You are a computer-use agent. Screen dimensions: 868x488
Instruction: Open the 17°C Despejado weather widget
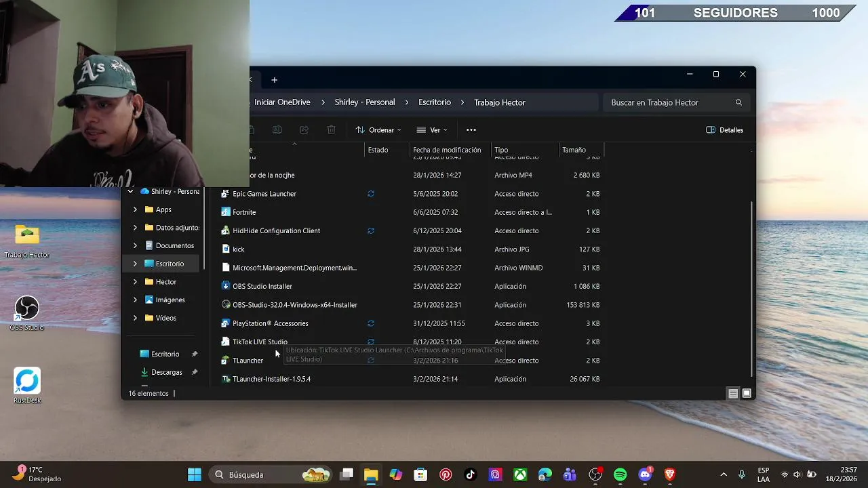[38, 474]
